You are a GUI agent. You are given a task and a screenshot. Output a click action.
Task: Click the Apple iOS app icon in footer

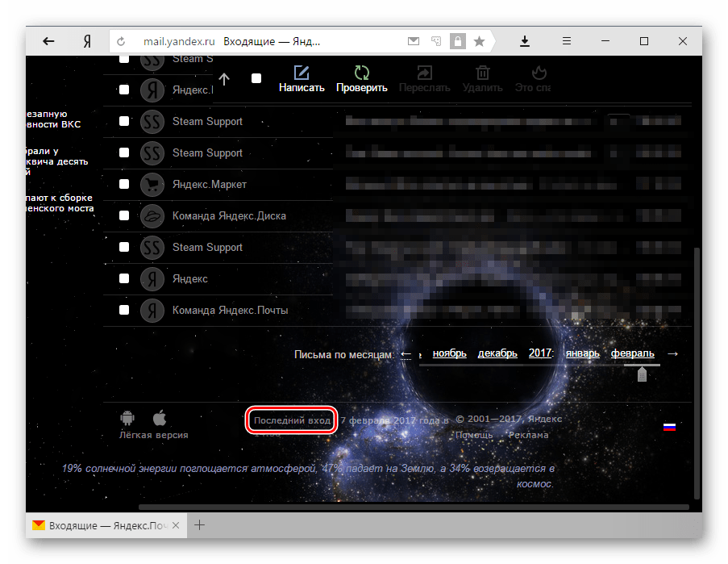click(x=160, y=417)
